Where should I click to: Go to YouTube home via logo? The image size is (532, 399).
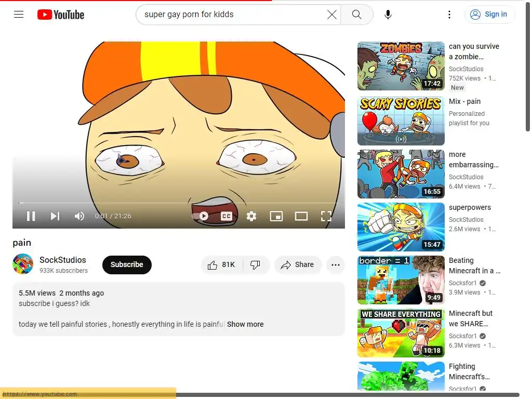(x=61, y=15)
